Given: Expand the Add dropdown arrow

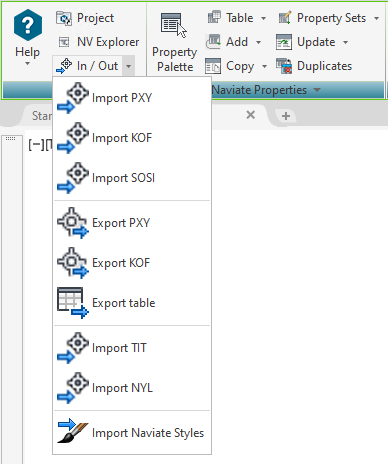Looking at the screenshot, I should [258, 42].
